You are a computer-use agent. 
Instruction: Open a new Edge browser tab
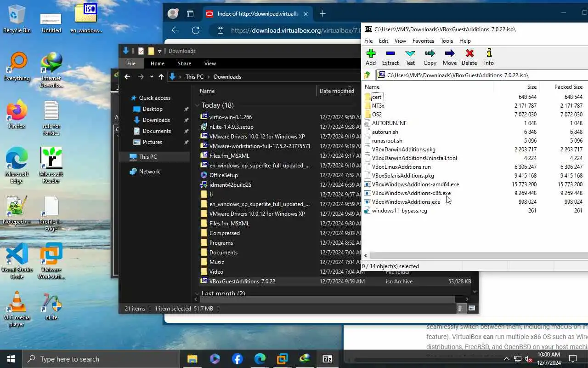[x=322, y=14]
